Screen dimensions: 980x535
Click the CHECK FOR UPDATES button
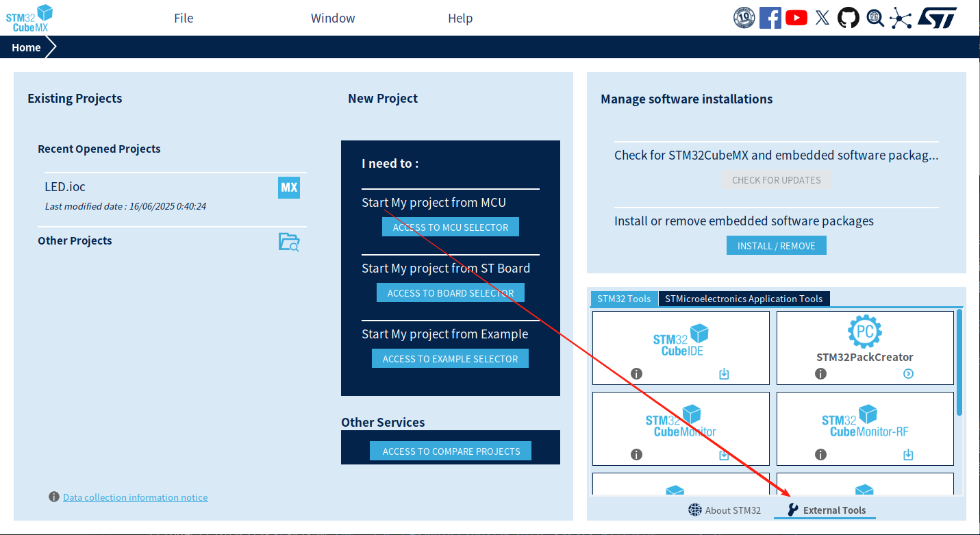[777, 180]
